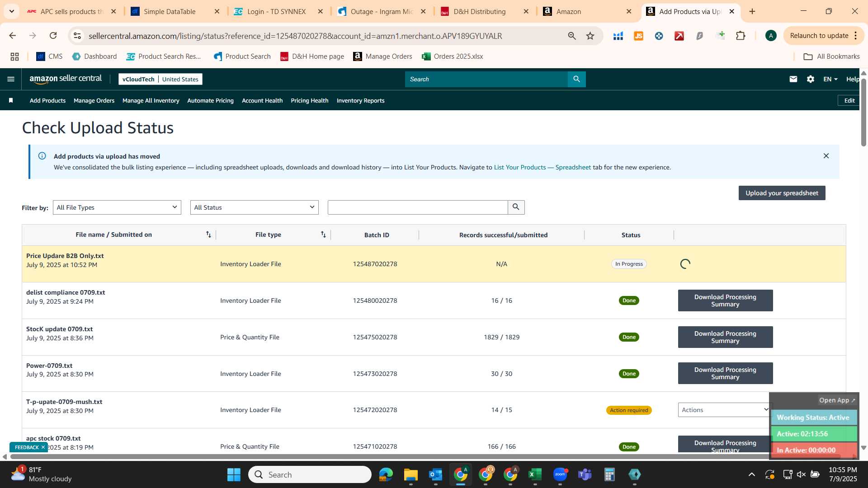
Task: Open the vCloudTech United States account switcher
Action: tap(160, 79)
